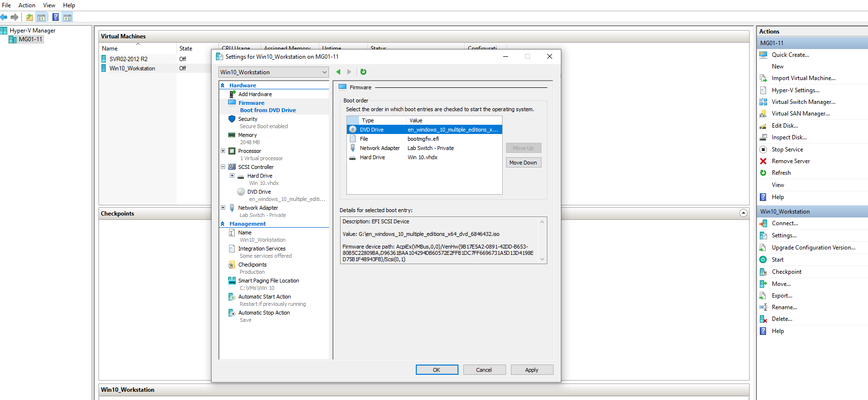Click the Hyper-V Manager root node
The width and height of the screenshot is (868, 400).
pyautogui.click(x=32, y=31)
